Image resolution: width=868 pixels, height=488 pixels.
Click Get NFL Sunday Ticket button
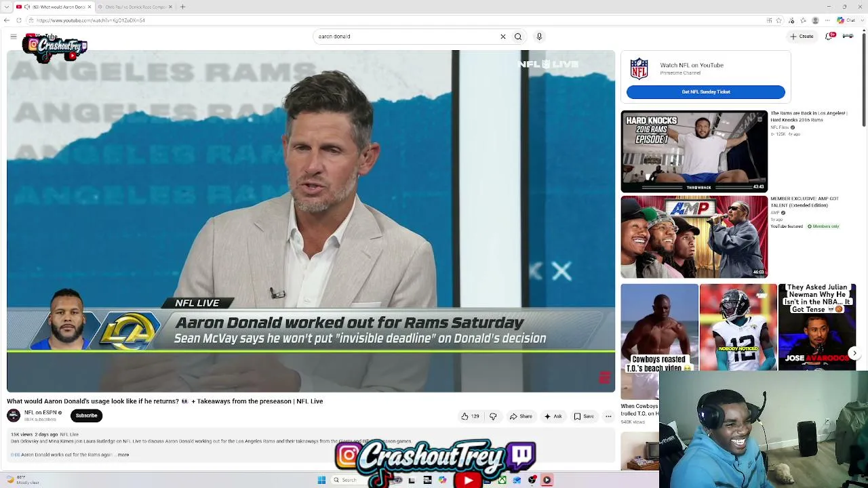point(706,92)
